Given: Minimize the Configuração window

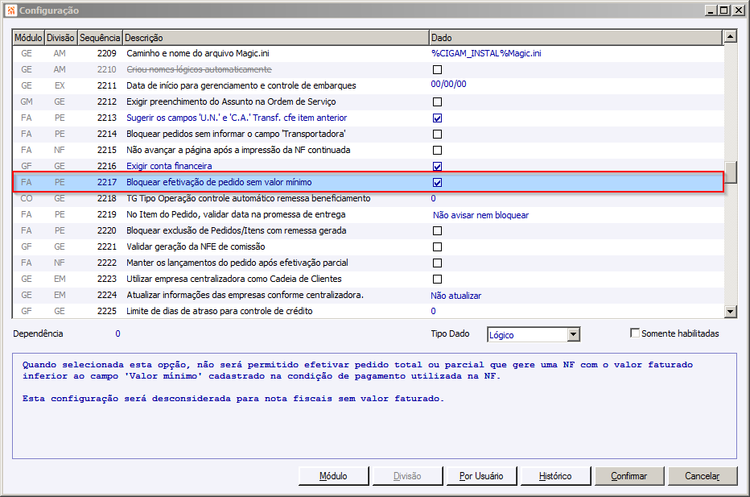Looking at the screenshot, I should (x=711, y=10).
